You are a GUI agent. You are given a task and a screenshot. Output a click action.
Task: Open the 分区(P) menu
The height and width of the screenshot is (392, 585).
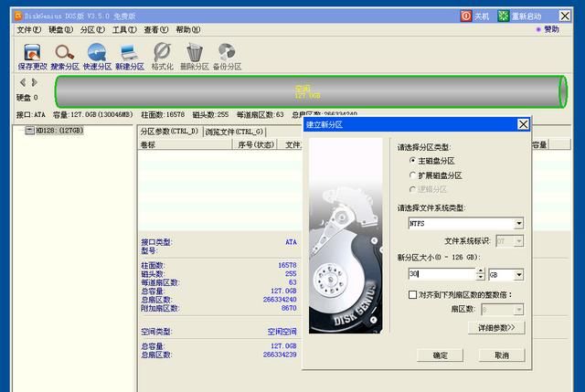point(92,29)
